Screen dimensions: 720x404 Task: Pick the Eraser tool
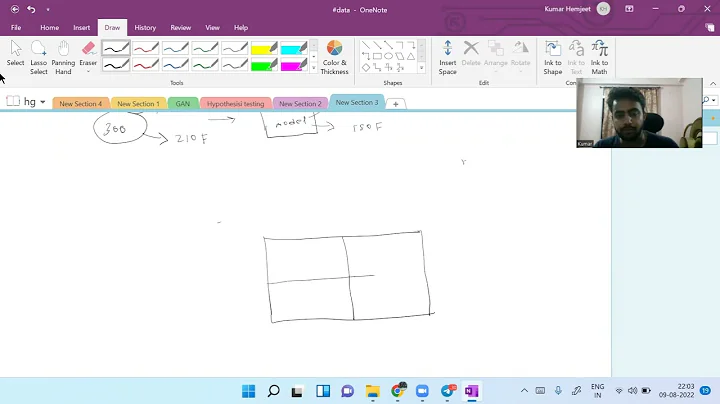pyautogui.click(x=88, y=53)
